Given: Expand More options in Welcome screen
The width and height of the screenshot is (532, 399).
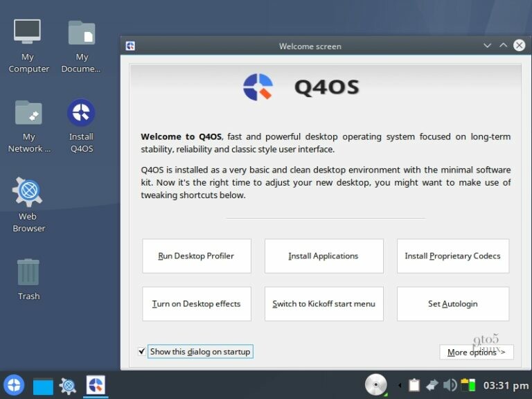Looking at the screenshot, I should [x=476, y=352].
